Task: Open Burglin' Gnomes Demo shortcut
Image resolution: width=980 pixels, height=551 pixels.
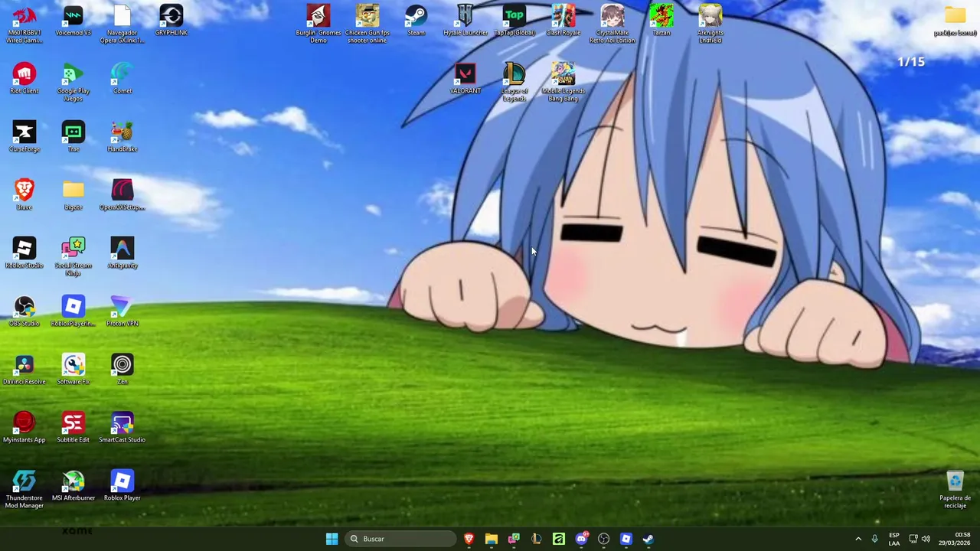Action: click(318, 24)
